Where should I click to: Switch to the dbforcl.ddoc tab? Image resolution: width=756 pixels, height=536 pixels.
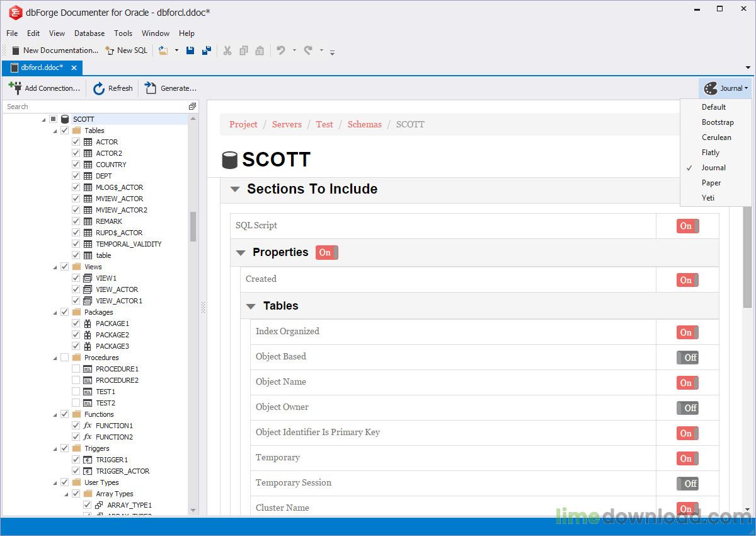click(41, 67)
